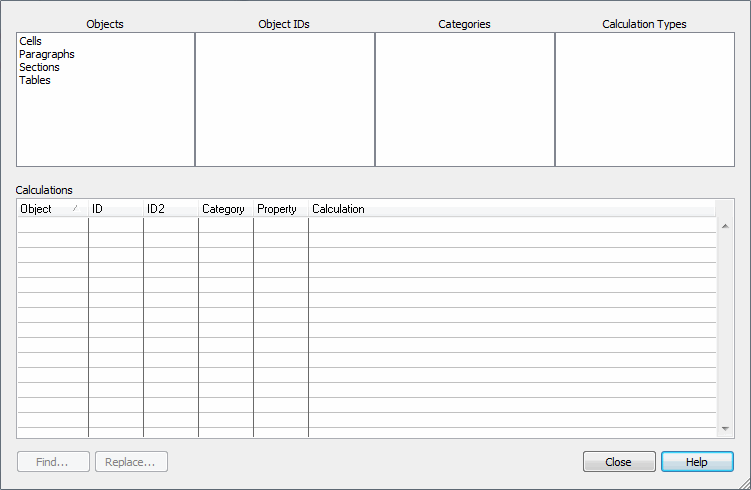Click inside the Calculation Types list

click(x=644, y=99)
